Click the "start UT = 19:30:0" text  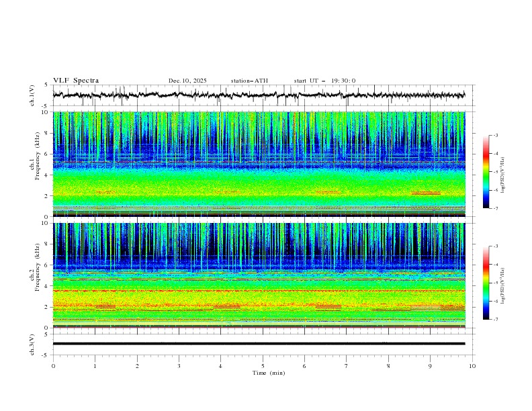point(324,81)
